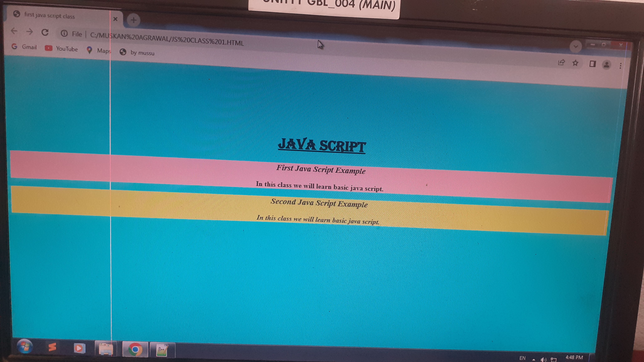
Task: Open a new tab with plus
Action: pos(134,20)
